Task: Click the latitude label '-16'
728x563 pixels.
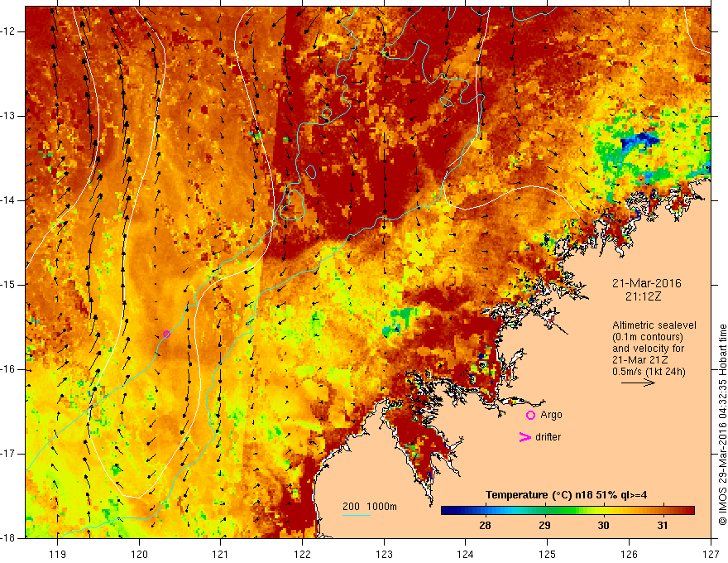Action: [x=9, y=369]
